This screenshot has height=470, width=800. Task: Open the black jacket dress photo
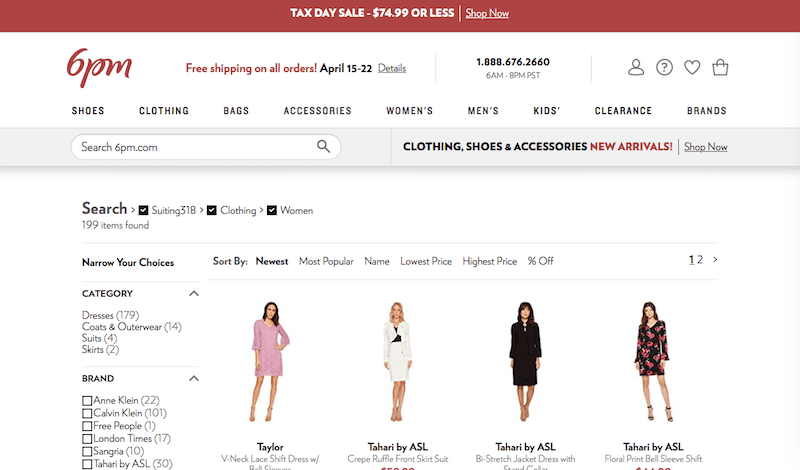pos(525,361)
